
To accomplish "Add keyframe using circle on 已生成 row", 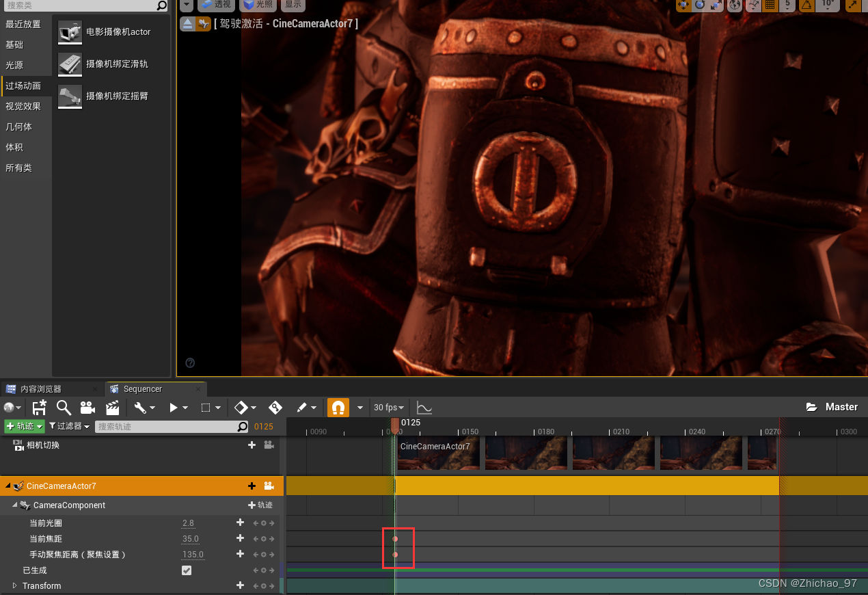I will (x=264, y=570).
